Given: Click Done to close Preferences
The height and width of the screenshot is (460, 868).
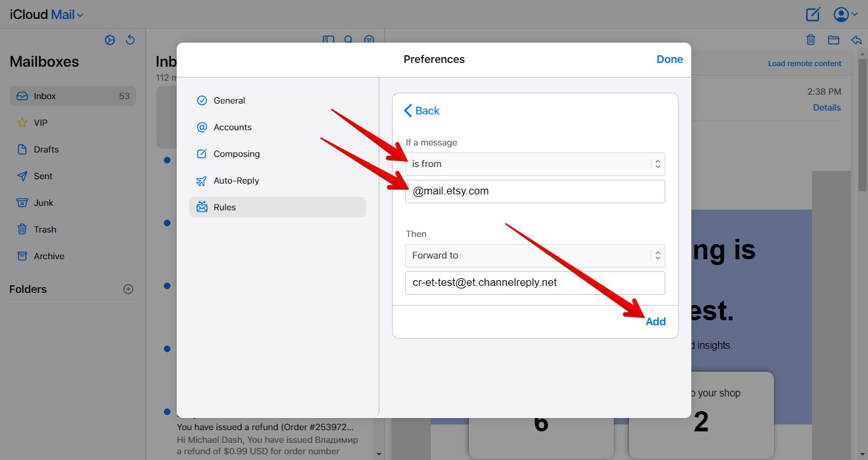Looking at the screenshot, I should tap(670, 59).
